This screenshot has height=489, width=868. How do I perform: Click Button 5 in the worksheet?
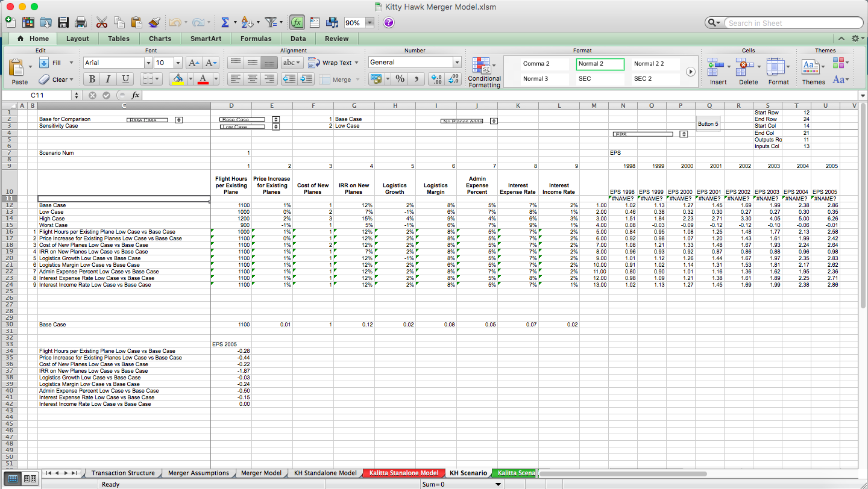pos(708,123)
